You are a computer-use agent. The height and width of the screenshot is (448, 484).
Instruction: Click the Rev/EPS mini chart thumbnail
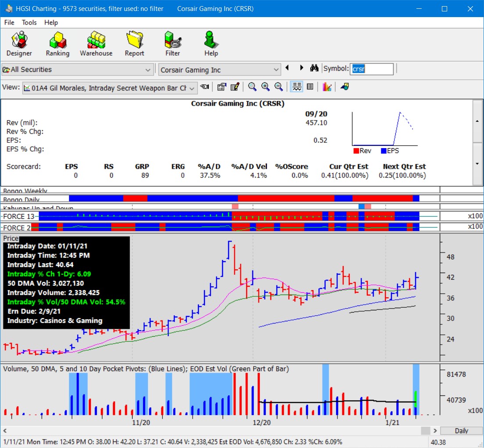coord(384,129)
